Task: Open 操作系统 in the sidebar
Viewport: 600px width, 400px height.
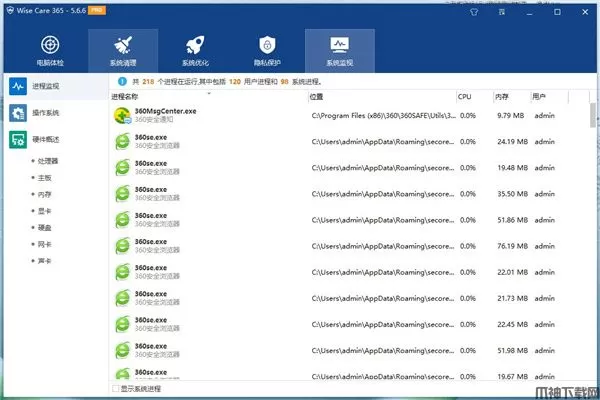Action: coord(56,113)
